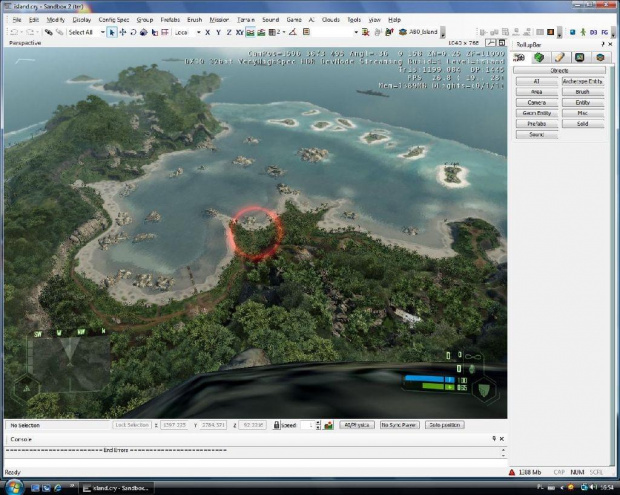The width and height of the screenshot is (620, 495).
Task: Select the arrow selection tool
Action: pos(111,32)
